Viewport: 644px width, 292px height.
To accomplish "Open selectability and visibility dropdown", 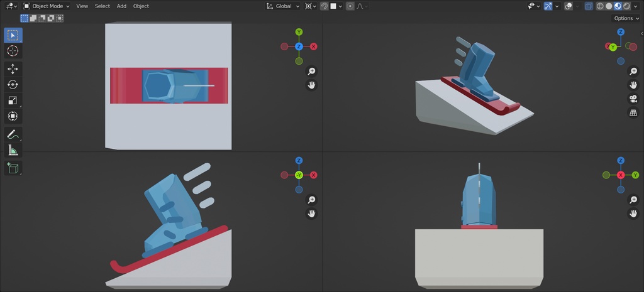I will (534, 6).
